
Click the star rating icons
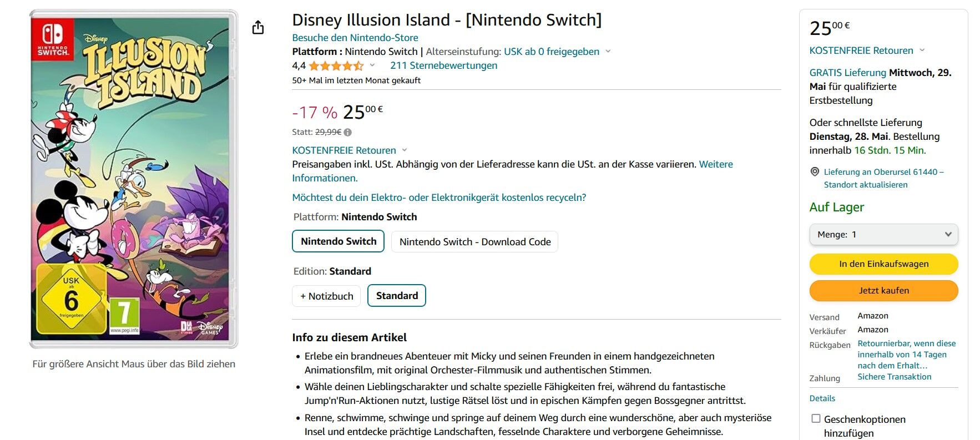(x=336, y=66)
